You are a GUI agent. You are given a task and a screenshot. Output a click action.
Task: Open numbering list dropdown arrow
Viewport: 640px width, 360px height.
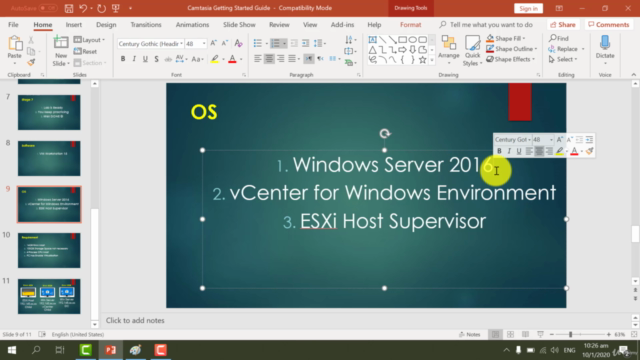(284, 43)
